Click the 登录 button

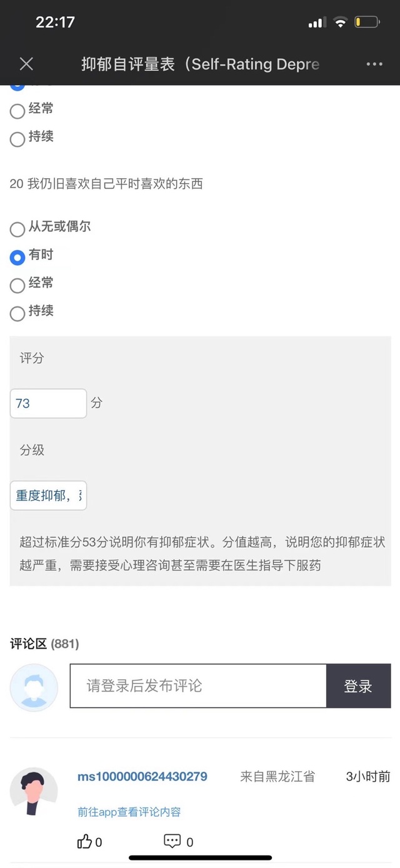pyautogui.click(x=358, y=686)
